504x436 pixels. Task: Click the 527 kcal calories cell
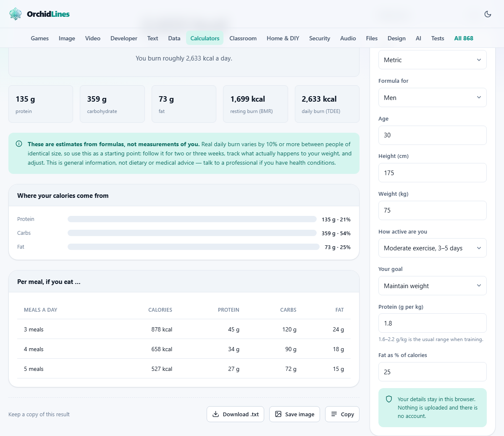click(162, 369)
